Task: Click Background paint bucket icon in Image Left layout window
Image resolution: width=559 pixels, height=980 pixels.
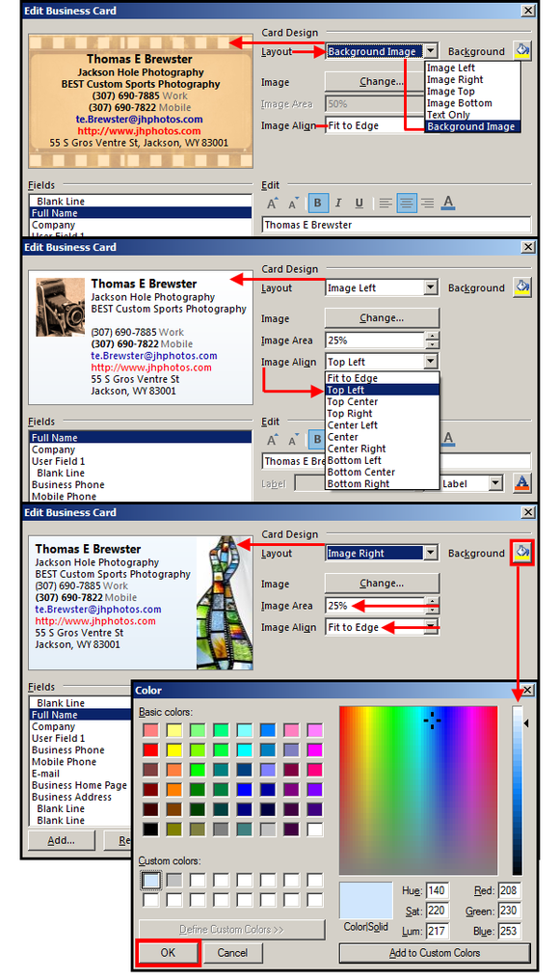Action: click(522, 286)
